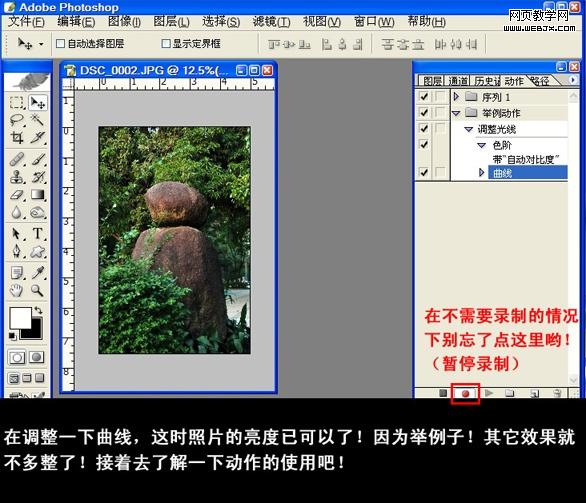Toggle dialog box for 曲线 step
The width and height of the screenshot is (586, 503).
441,173
